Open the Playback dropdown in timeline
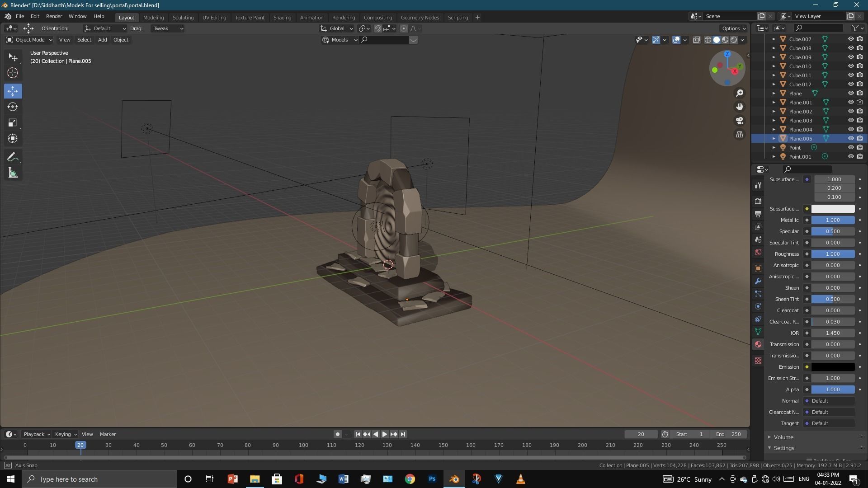 (37, 434)
